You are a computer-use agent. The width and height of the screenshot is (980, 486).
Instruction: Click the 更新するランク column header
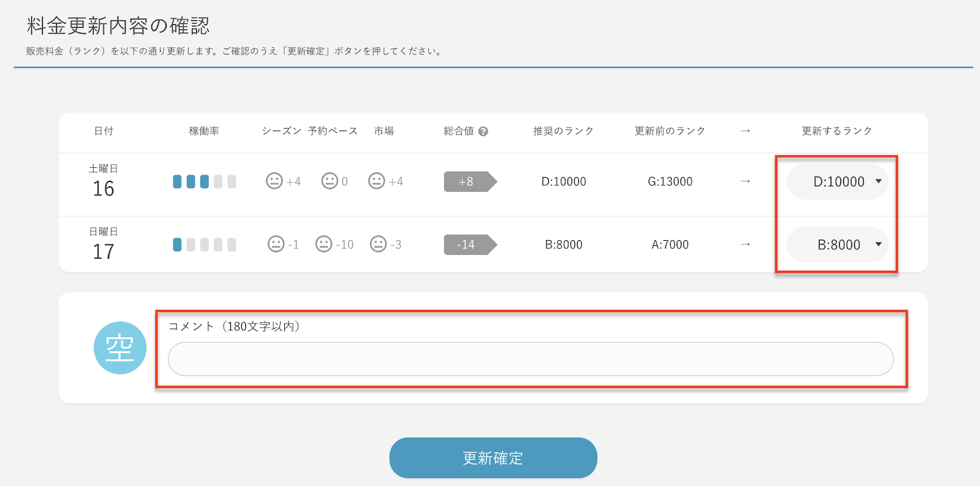coord(837,131)
